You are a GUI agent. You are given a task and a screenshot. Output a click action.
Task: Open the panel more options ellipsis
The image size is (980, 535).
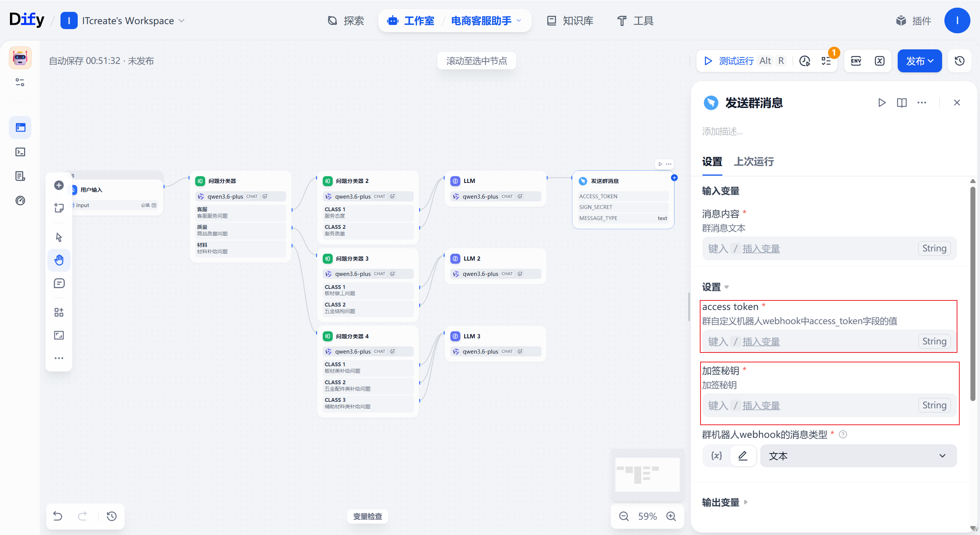(x=922, y=103)
